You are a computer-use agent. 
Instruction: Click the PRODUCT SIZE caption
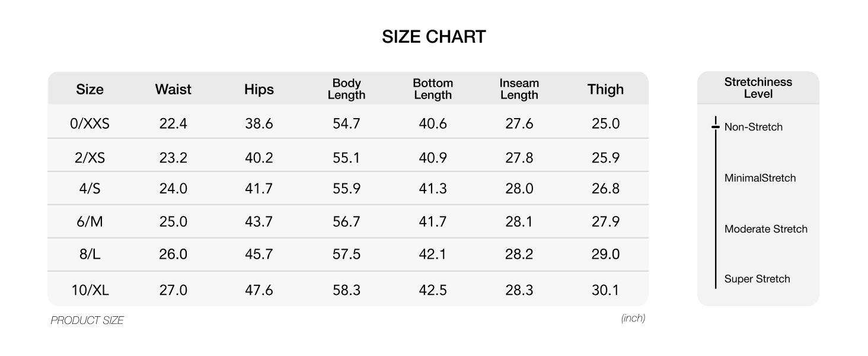click(x=87, y=320)
